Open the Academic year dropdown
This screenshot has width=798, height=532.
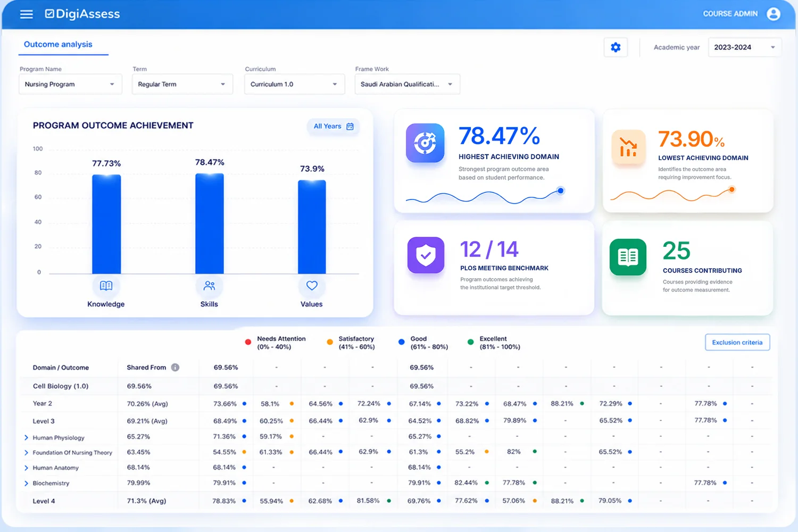[745, 47]
